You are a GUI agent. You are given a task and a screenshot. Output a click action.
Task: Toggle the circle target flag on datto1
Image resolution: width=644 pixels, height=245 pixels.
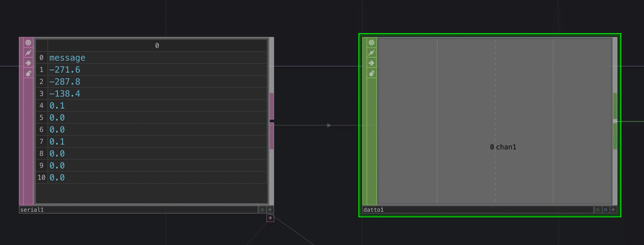pyautogui.click(x=371, y=42)
